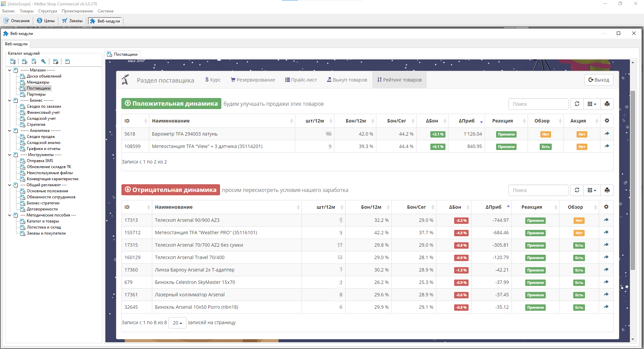
Task: Click the refresh icon in Отрицательная динамика table
Action: point(577,190)
